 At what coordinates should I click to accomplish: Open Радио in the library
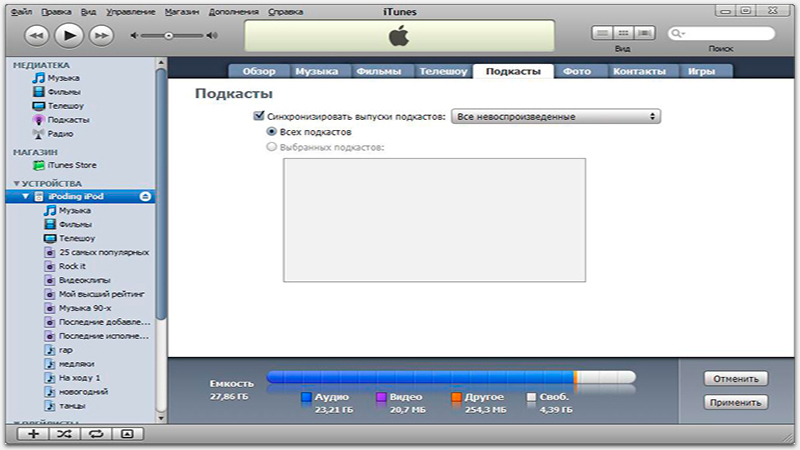point(53,134)
